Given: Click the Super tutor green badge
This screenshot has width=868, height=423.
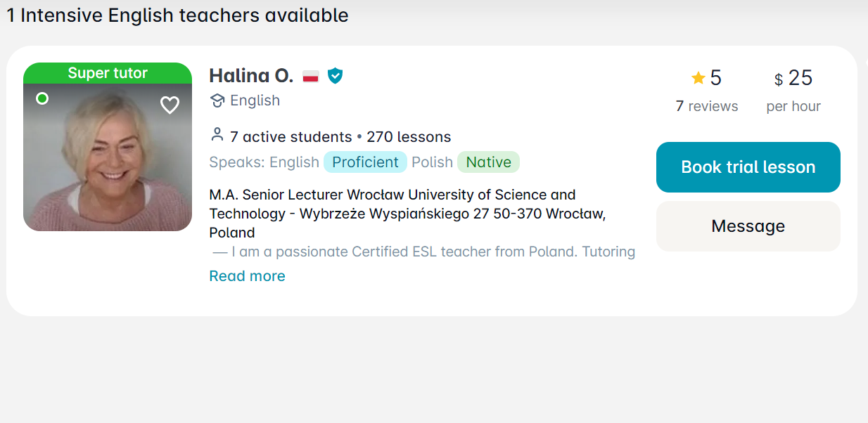Looking at the screenshot, I should [x=108, y=73].
